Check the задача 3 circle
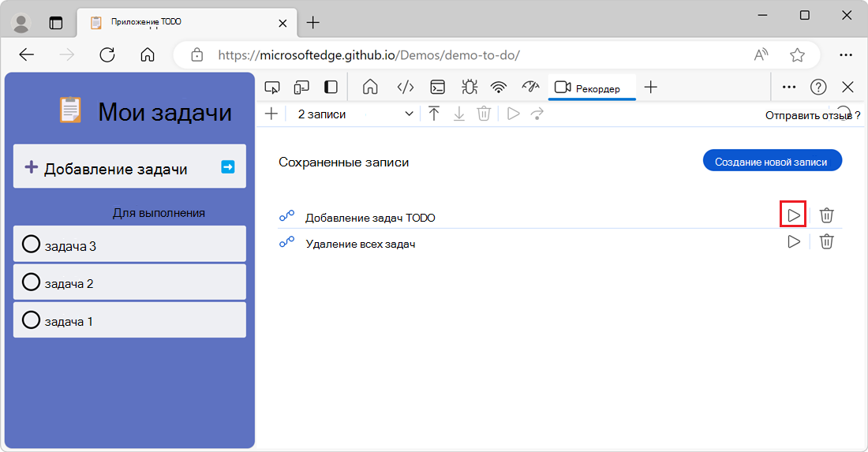 tap(31, 244)
